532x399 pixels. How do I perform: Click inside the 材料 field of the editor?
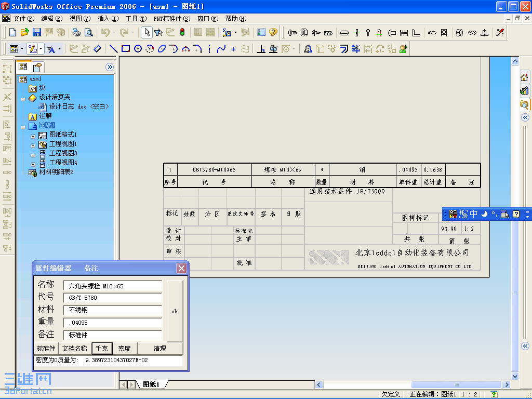[x=112, y=310]
